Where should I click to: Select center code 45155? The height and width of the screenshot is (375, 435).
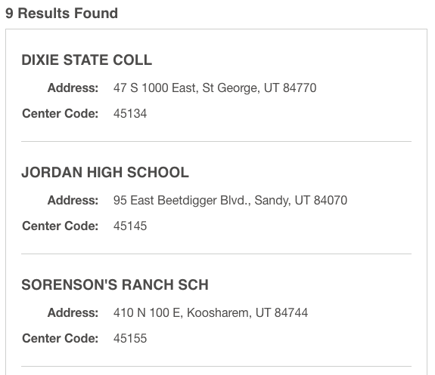(130, 338)
